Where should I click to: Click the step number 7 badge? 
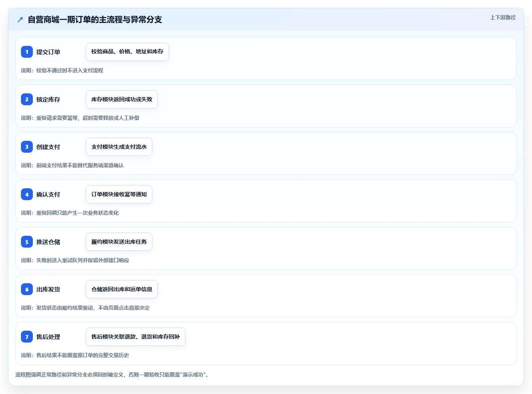(x=27, y=337)
